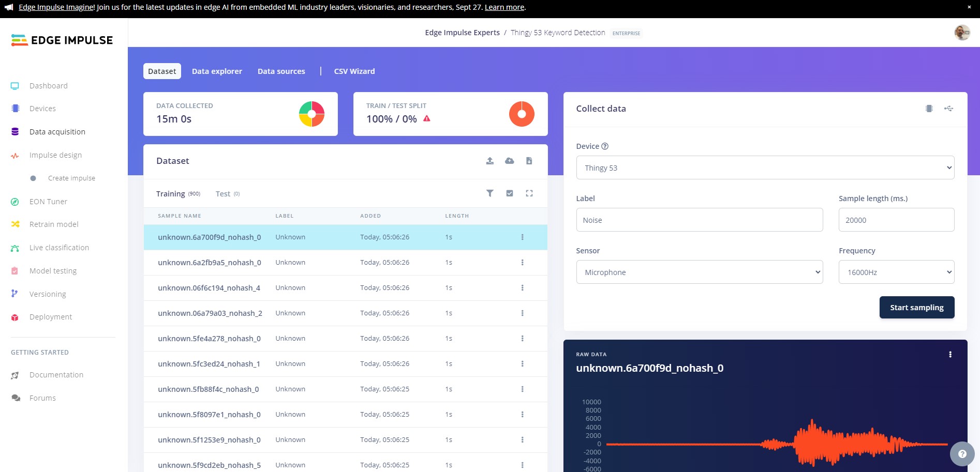Select the Training samples tab
The width and height of the screenshot is (980, 472).
click(178, 194)
